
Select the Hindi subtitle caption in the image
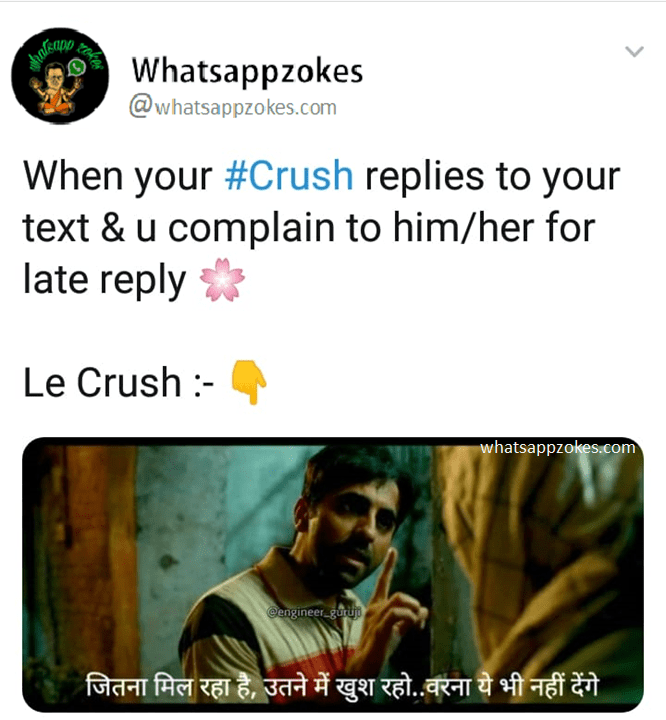click(x=342, y=687)
